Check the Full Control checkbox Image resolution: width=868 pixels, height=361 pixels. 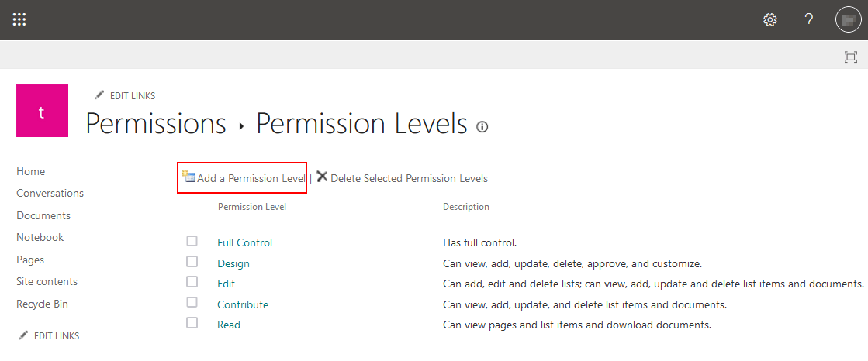(x=192, y=241)
